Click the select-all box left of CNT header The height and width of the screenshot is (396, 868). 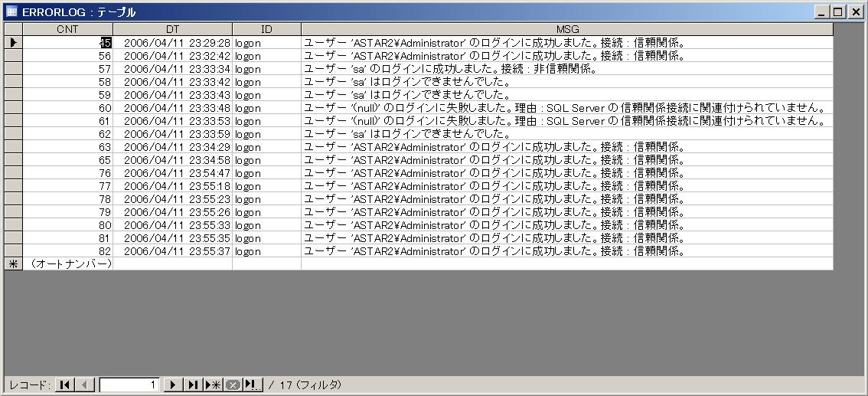click(x=13, y=29)
